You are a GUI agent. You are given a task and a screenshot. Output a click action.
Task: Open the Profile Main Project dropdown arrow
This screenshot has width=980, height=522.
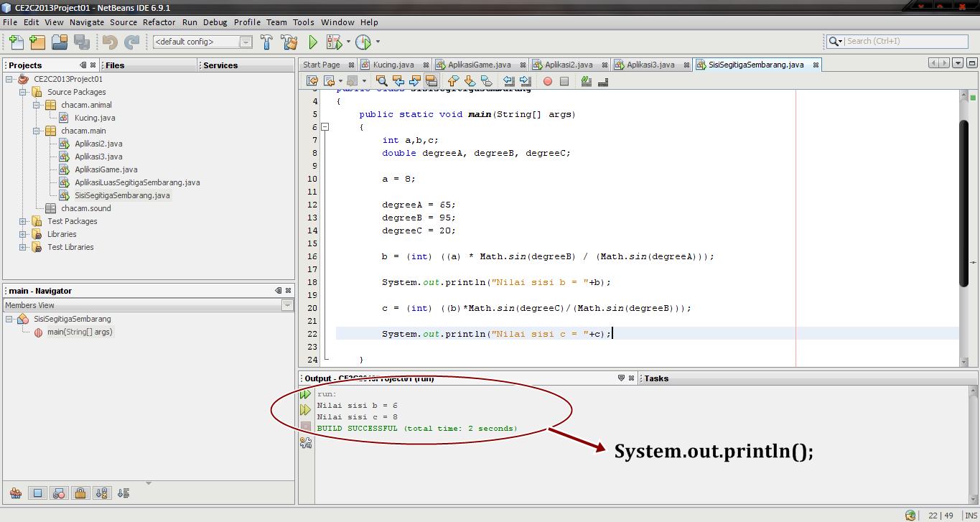[x=378, y=42]
